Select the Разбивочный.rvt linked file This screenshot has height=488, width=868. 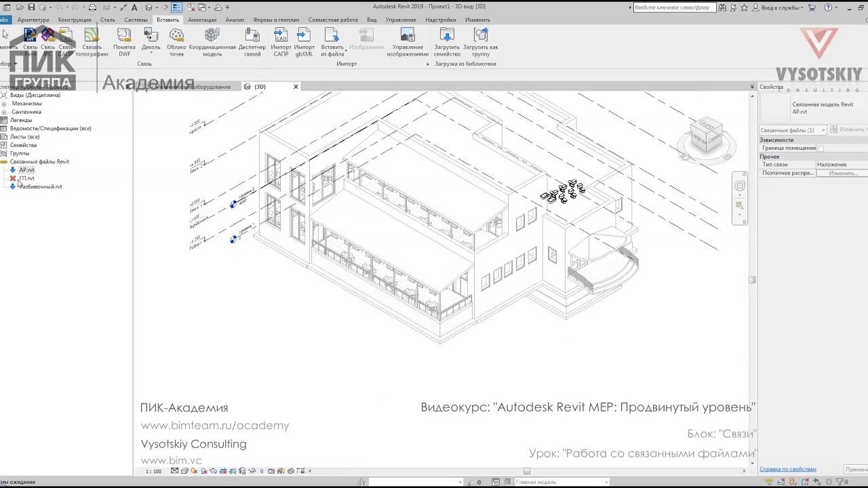click(40, 186)
